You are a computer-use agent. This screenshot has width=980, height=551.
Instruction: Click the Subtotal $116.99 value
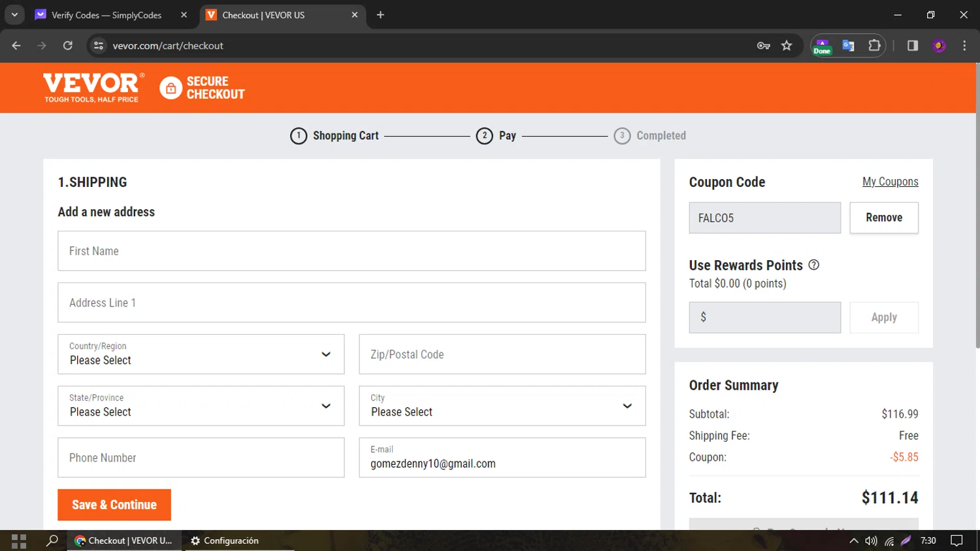tap(900, 414)
